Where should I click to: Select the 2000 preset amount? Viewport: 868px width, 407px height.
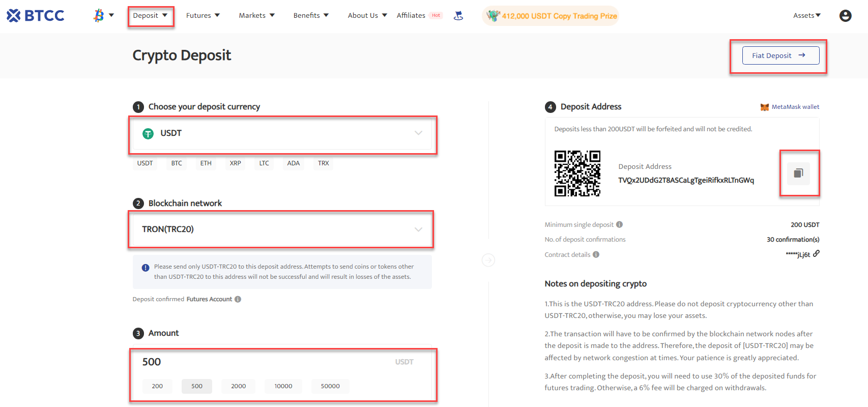238,386
